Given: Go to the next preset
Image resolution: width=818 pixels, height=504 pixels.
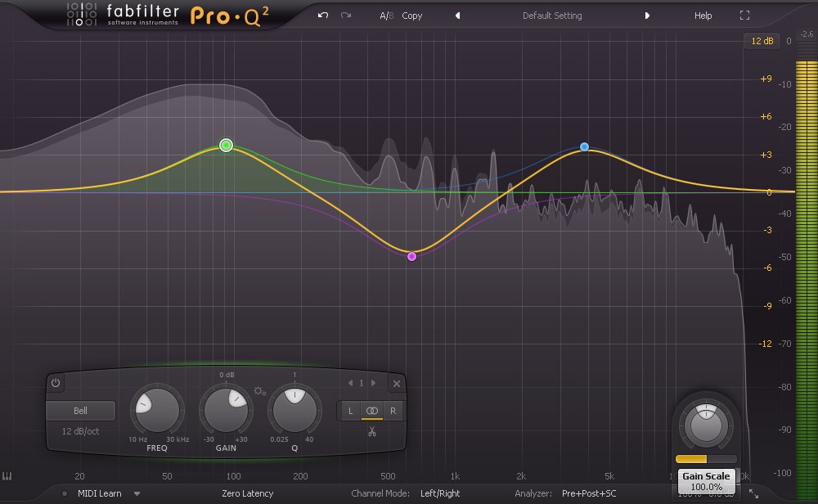Looking at the screenshot, I should tap(647, 16).
